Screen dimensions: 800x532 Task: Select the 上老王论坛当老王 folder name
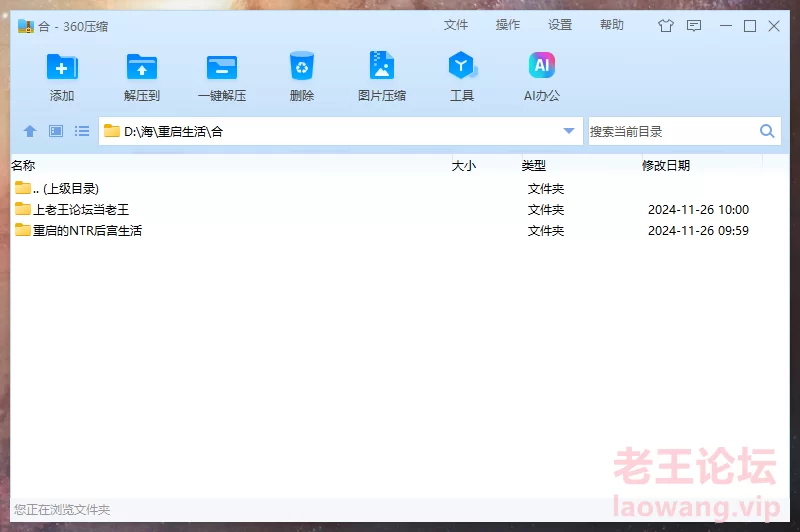pos(81,210)
